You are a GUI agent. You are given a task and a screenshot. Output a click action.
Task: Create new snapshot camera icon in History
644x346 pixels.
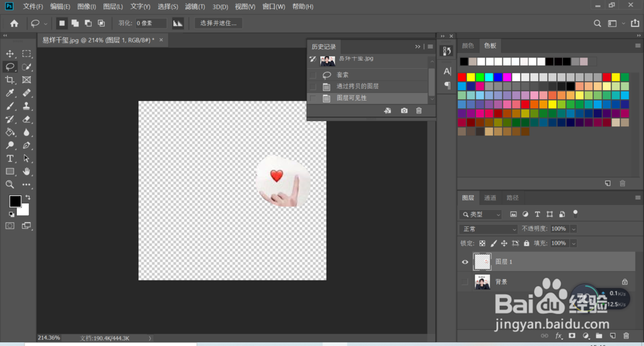[x=404, y=111]
